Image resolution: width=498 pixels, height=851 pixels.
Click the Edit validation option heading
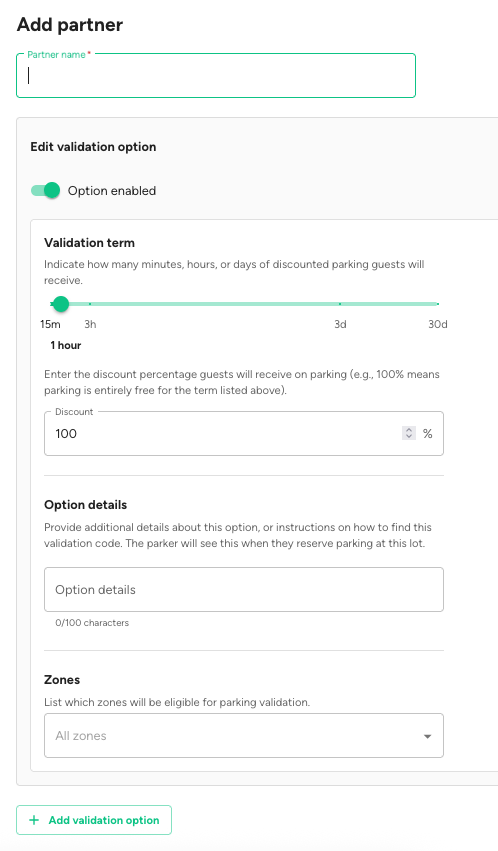click(x=93, y=147)
